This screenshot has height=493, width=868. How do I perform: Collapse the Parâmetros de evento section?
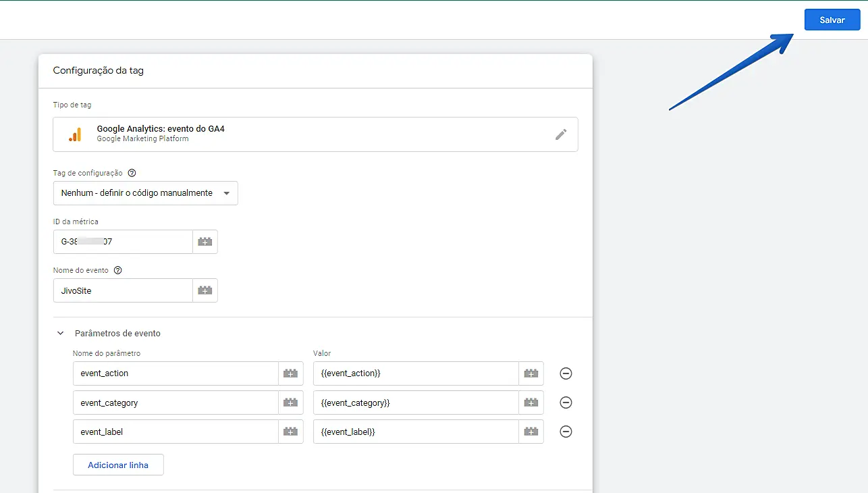[61, 333]
